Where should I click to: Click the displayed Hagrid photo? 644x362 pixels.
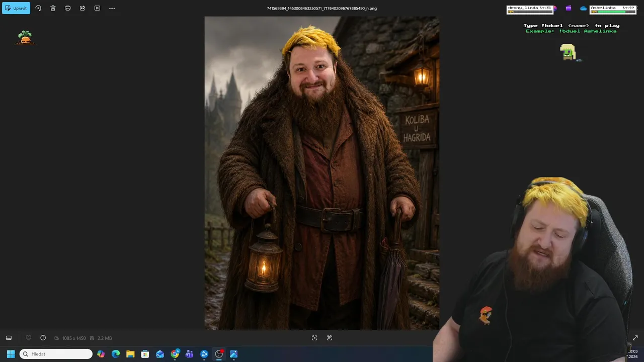322,173
